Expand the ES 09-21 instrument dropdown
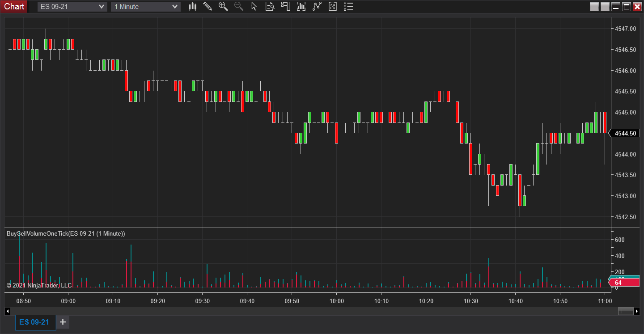 click(x=101, y=7)
